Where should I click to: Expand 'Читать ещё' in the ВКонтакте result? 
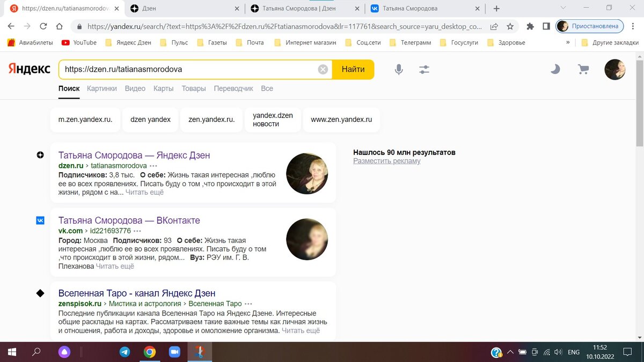(115, 266)
